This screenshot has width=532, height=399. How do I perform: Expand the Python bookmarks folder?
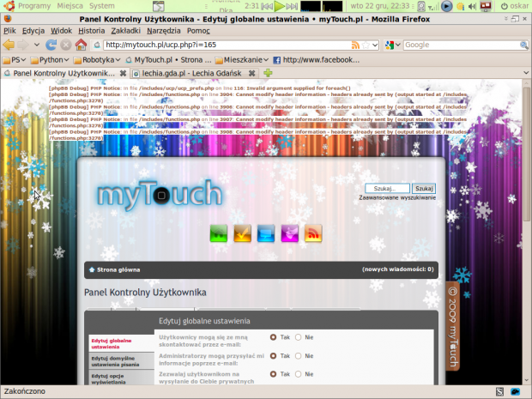tap(50, 60)
